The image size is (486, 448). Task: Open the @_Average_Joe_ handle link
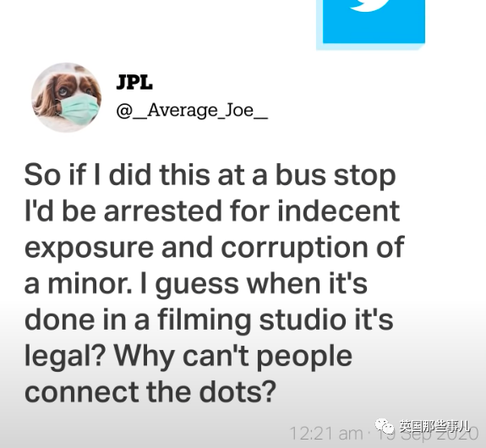(x=192, y=111)
